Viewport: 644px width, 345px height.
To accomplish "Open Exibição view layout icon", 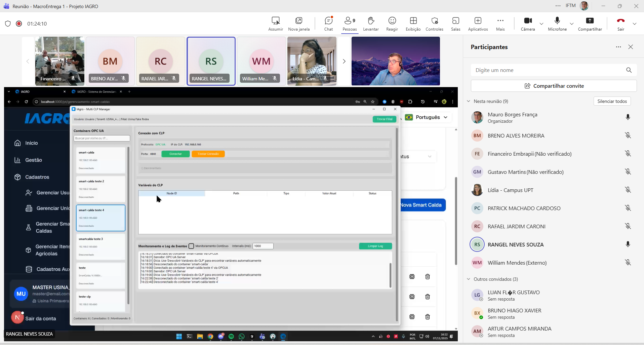I will (x=413, y=21).
